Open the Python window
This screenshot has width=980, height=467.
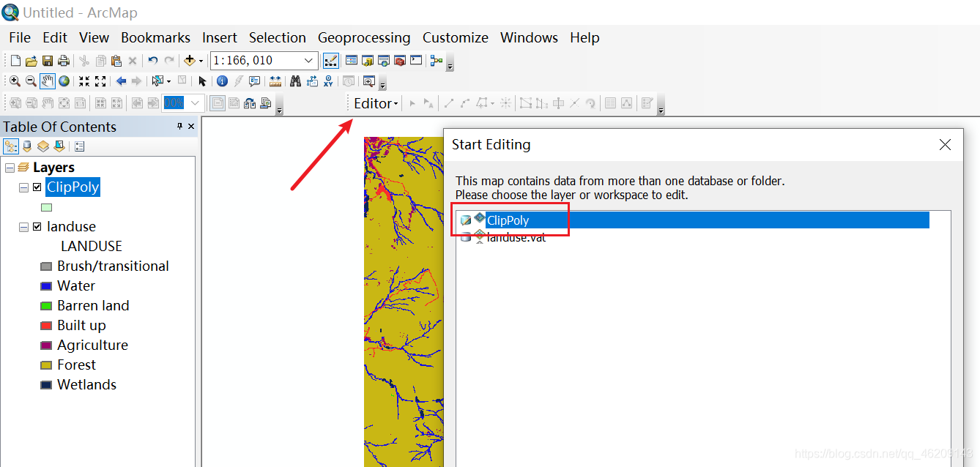416,61
